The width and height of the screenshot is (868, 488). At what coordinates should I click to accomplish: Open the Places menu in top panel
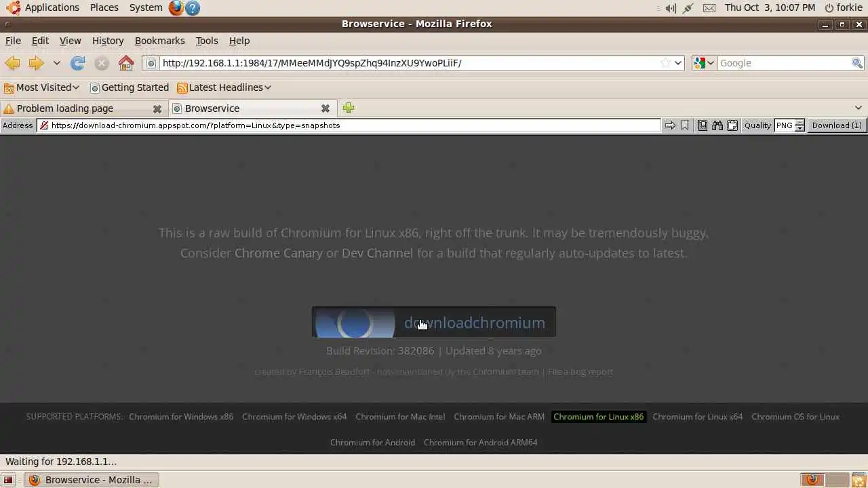tap(104, 7)
